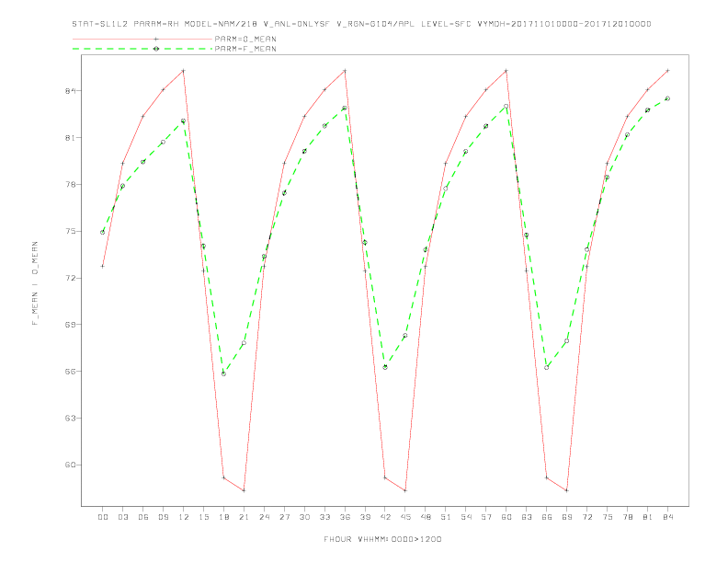Click forecast hour label 09 on x-axis
Viewport: 728px width, 563px height.
(x=163, y=517)
